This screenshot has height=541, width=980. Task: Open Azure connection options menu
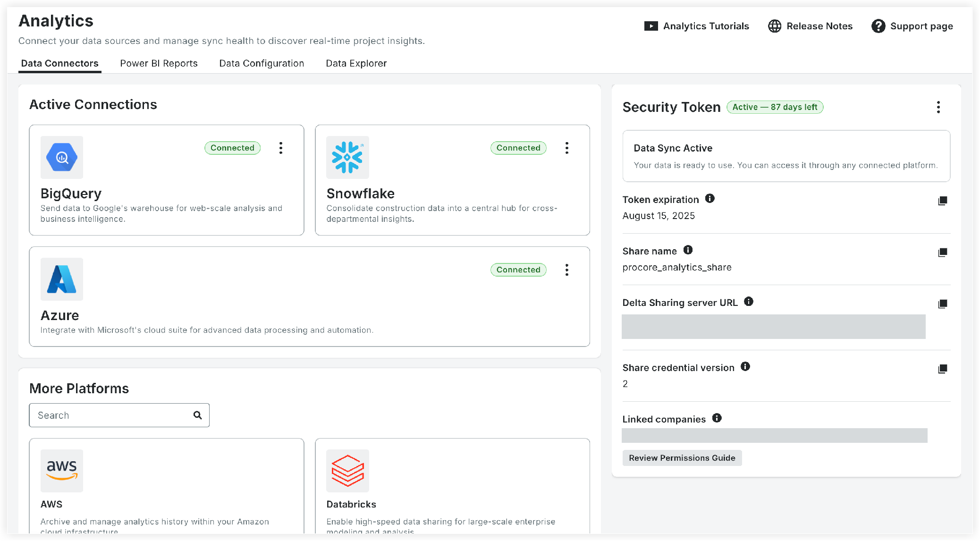point(567,270)
